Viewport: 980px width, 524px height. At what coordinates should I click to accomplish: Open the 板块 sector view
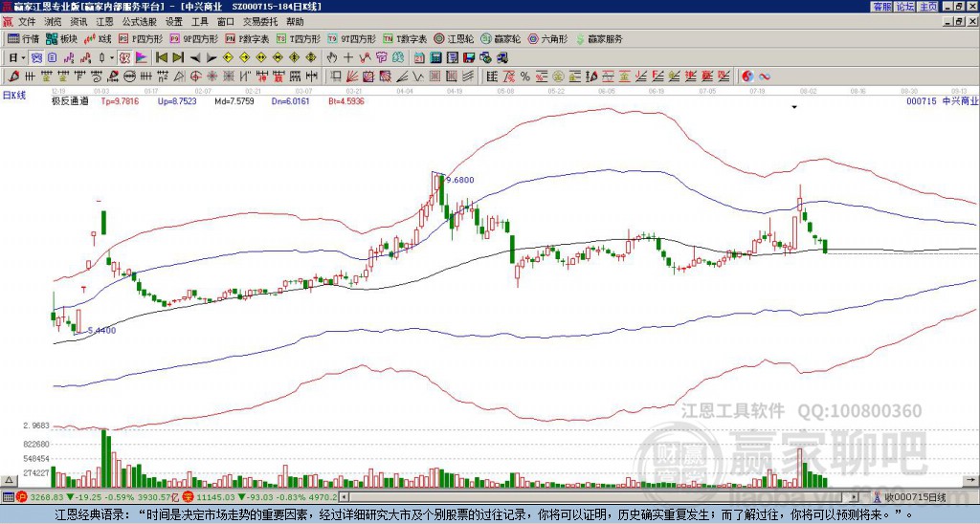click(61, 39)
